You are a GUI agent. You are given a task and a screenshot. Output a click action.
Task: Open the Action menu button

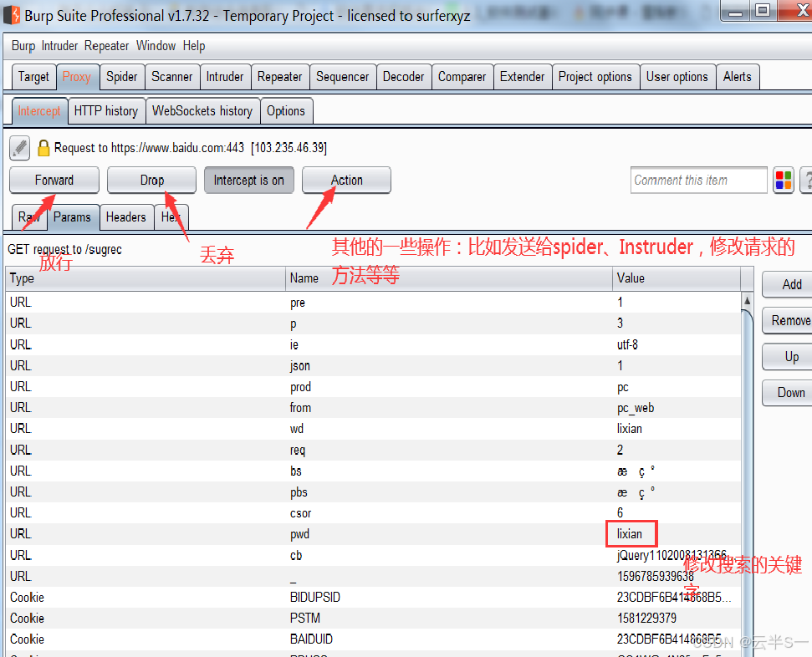tap(346, 181)
